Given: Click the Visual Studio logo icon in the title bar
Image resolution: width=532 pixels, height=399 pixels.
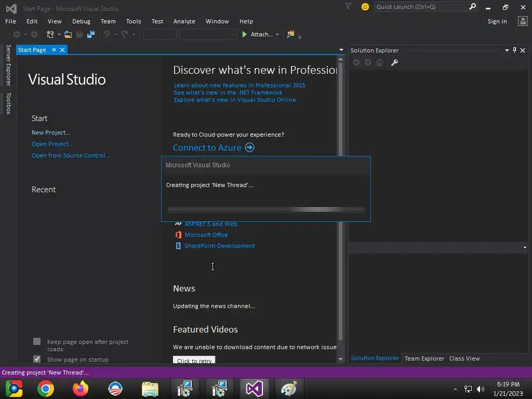Looking at the screenshot, I should click(11, 8).
